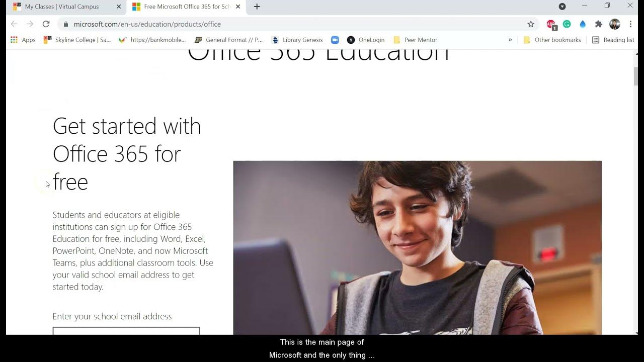This screenshot has width=644, height=362.
Task: Open a new tab with the plus button
Action: click(257, 7)
